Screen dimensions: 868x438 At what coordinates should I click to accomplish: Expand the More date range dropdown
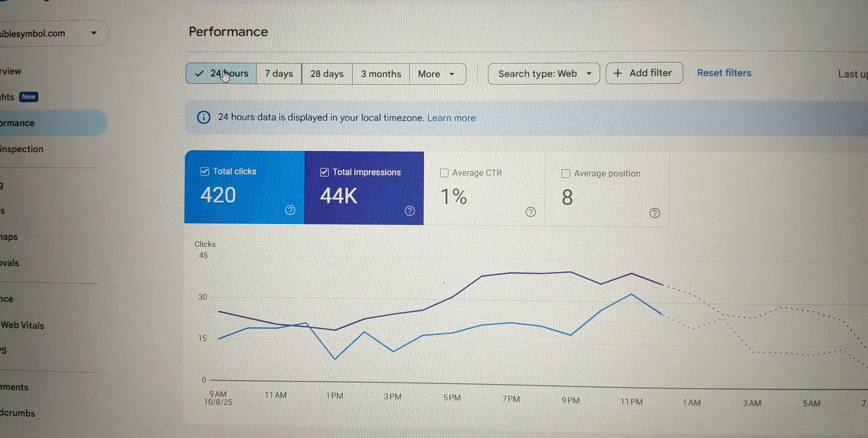[x=437, y=74]
